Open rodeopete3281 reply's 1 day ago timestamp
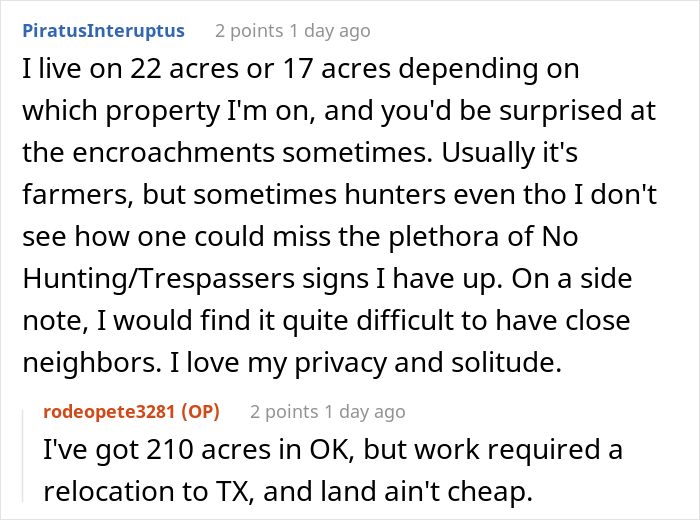This screenshot has width=700, height=520. tap(364, 411)
